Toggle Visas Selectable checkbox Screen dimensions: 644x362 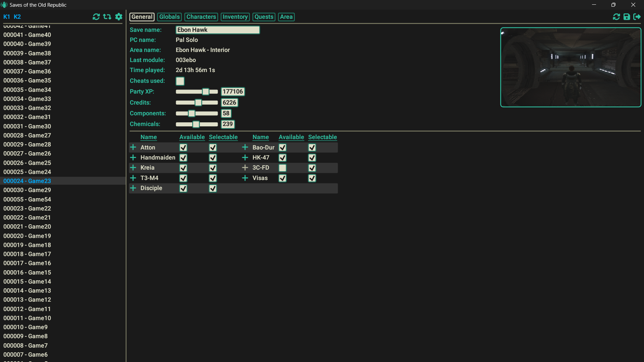312,178
